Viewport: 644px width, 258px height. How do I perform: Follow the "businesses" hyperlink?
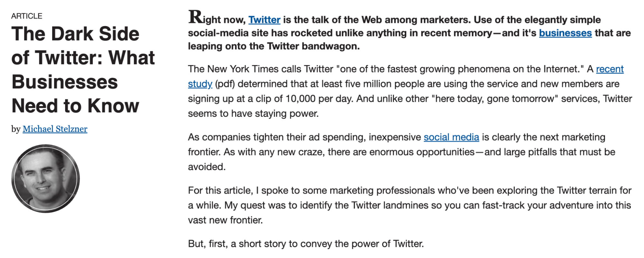pyautogui.click(x=565, y=33)
